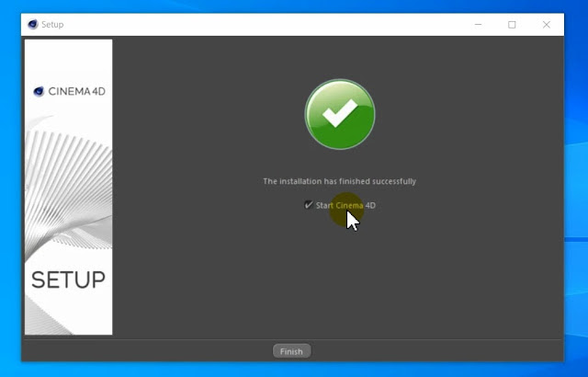This screenshot has width=588, height=377.
Task: Click the SETUP text in the sidebar
Action: pyautogui.click(x=68, y=280)
